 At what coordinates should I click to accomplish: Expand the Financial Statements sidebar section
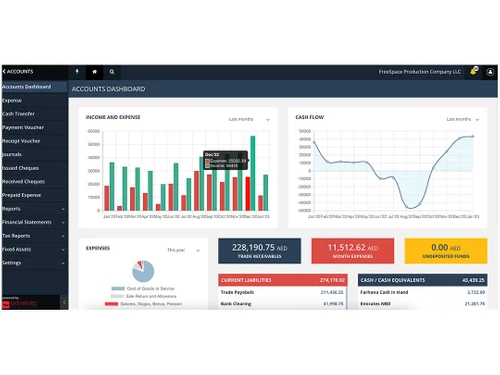[35, 222]
